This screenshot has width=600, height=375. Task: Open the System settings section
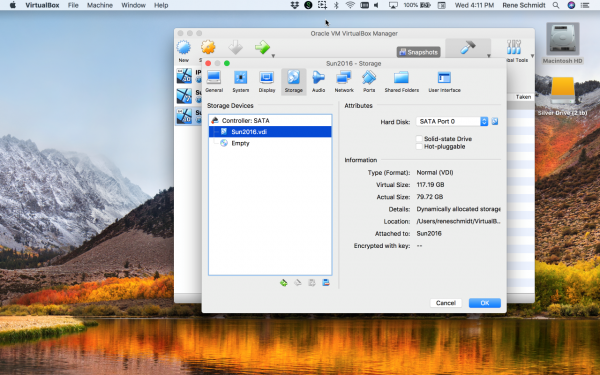coord(240,82)
